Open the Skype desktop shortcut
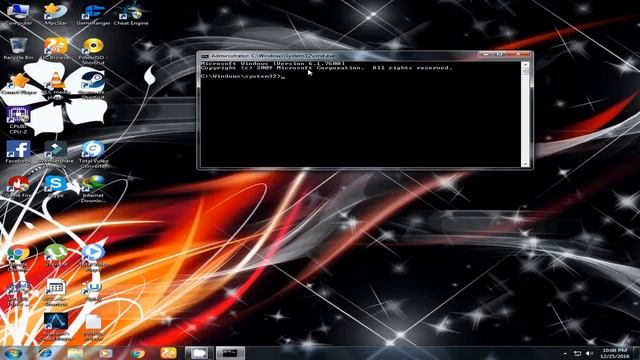Viewport: 640px width, 360px height. click(x=56, y=186)
